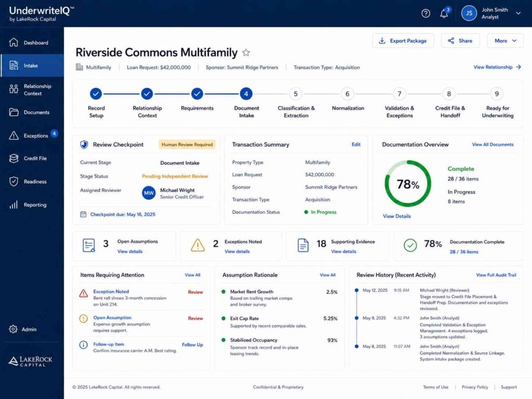Click the Documentation Complete checkmark icon
Screen dimensions: 532x399
[410, 245]
